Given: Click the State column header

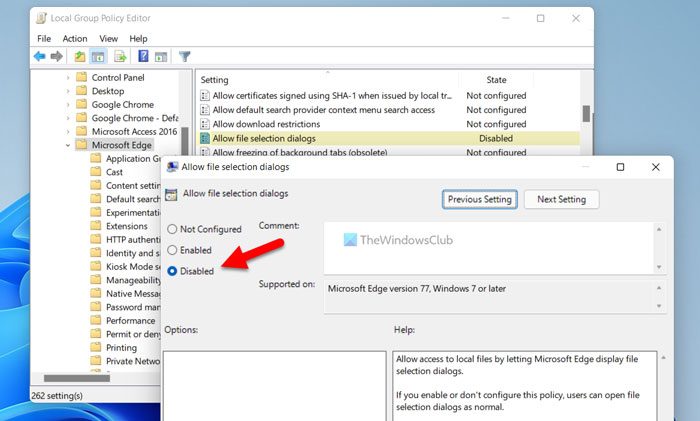Looking at the screenshot, I should [x=496, y=80].
